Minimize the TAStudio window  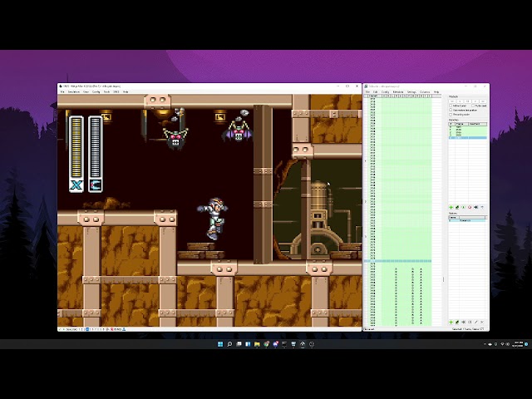(x=465, y=86)
